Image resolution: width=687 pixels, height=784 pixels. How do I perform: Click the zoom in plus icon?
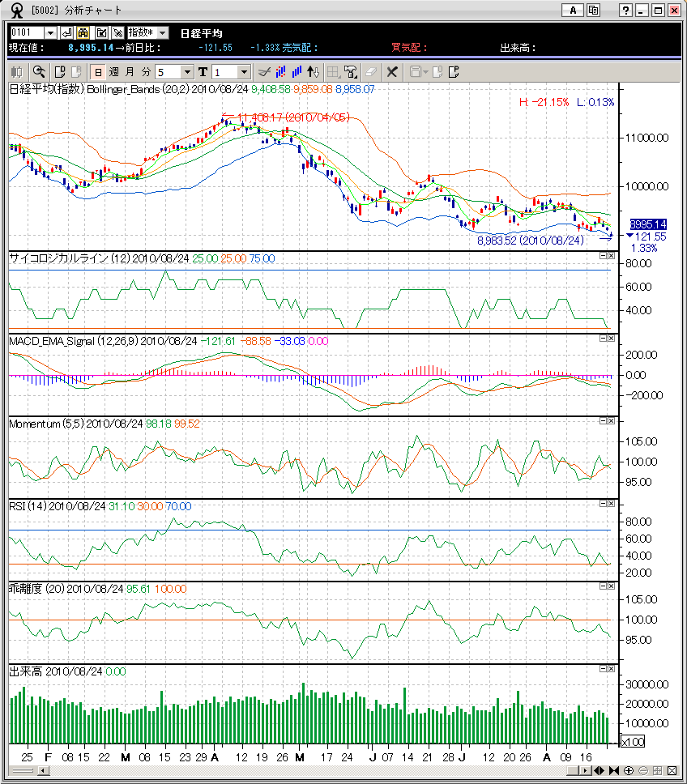(629, 770)
